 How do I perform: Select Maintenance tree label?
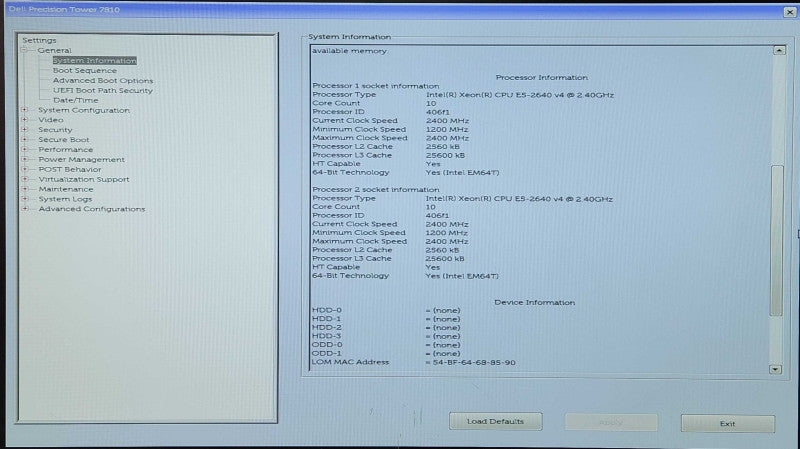pos(66,189)
